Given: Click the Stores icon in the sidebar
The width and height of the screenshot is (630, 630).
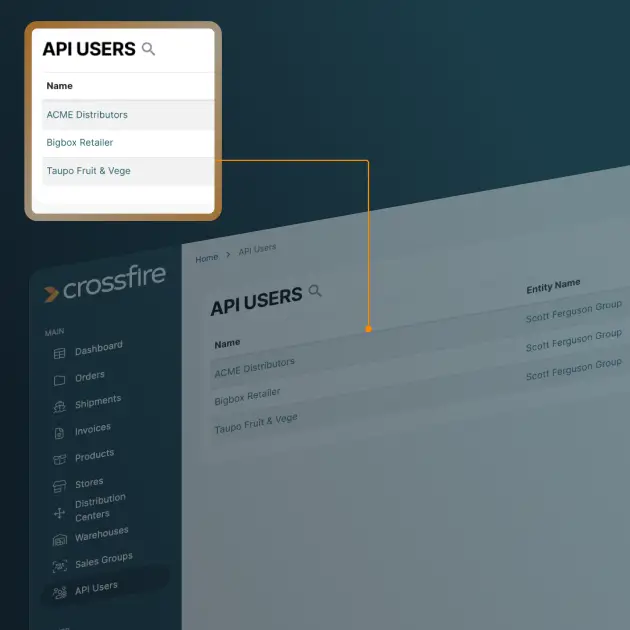Looking at the screenshot, I should (x=59, y=486).
